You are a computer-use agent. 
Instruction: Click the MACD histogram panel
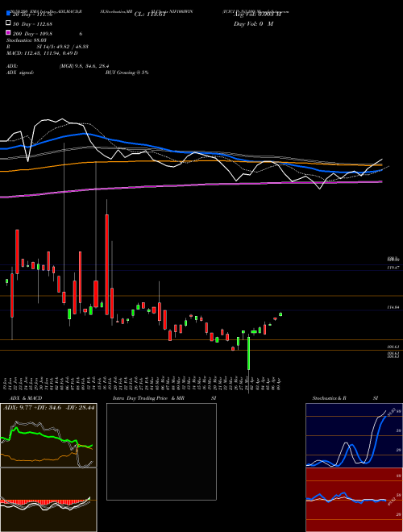[48, 500]
